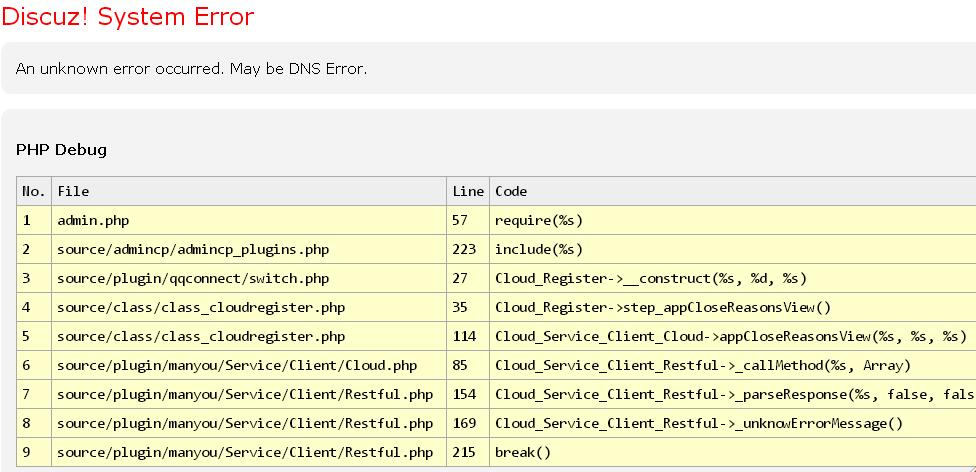This screenshot has height=472, width=976.
Task: Click row number 1 cell
Action: pyautogui.click(x=34, y=220)
